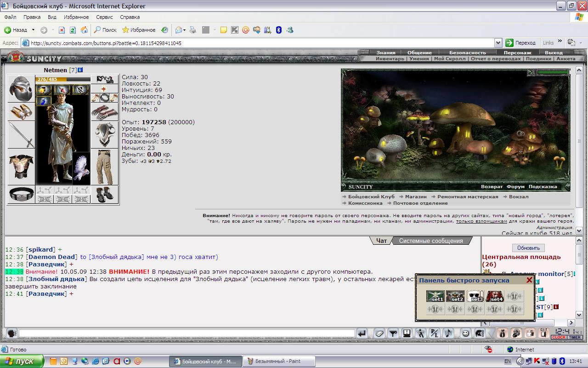Go to Вокзал location link

coord(519,196)
